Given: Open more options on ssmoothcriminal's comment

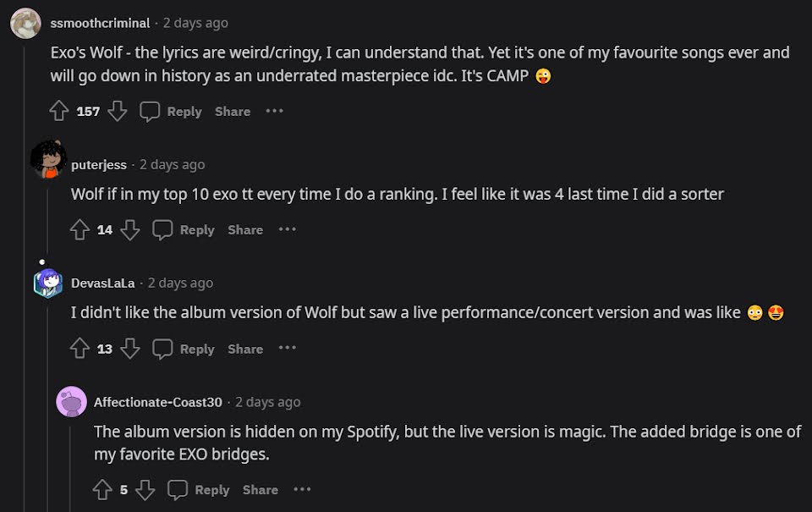Looking at the screenshot, I should tap(274, 111).
